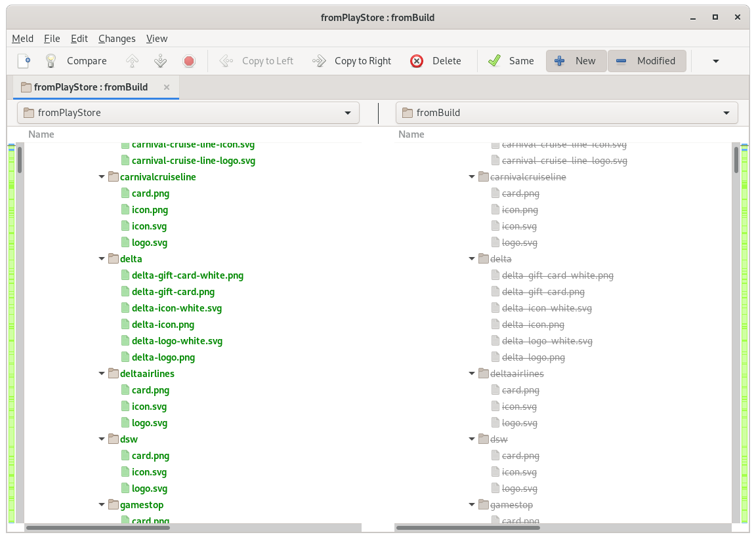Toggle the Modified files filter
This screenshot has width=756, height=539.
pyautogui.click(x=646, y=61)
